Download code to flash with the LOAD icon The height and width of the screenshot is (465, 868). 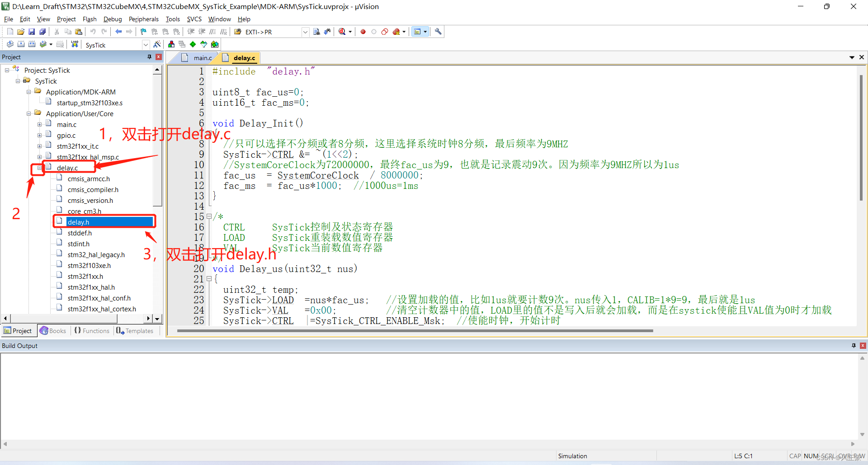[75, 44]
